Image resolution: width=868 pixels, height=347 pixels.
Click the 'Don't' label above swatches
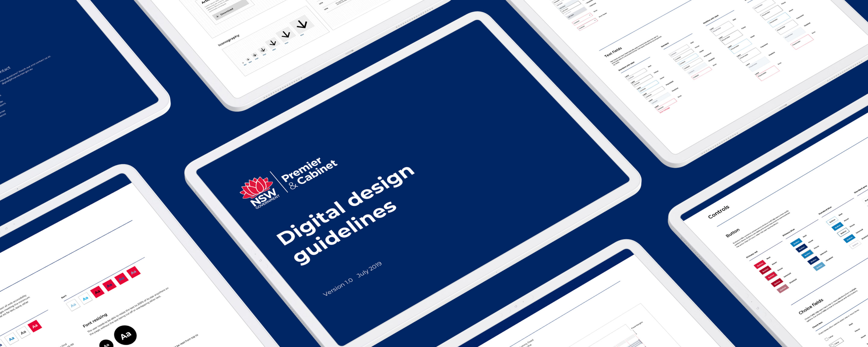pyautogui.click(x=64, y=297)
